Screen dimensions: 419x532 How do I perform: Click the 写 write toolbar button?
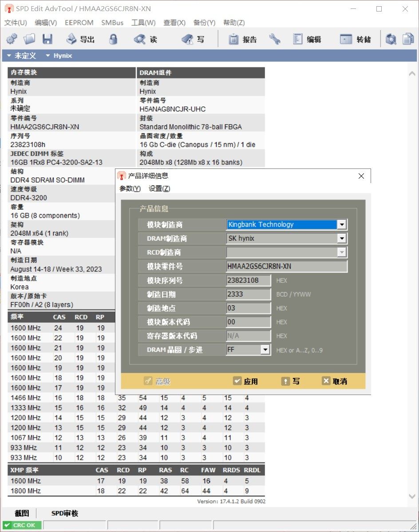tap(193, 39)
